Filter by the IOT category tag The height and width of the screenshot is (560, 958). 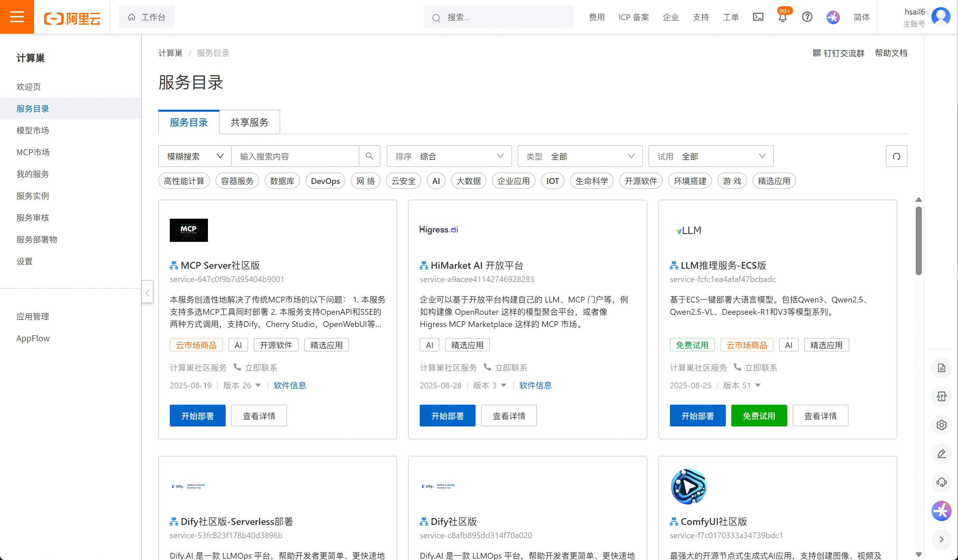point(552,181)
